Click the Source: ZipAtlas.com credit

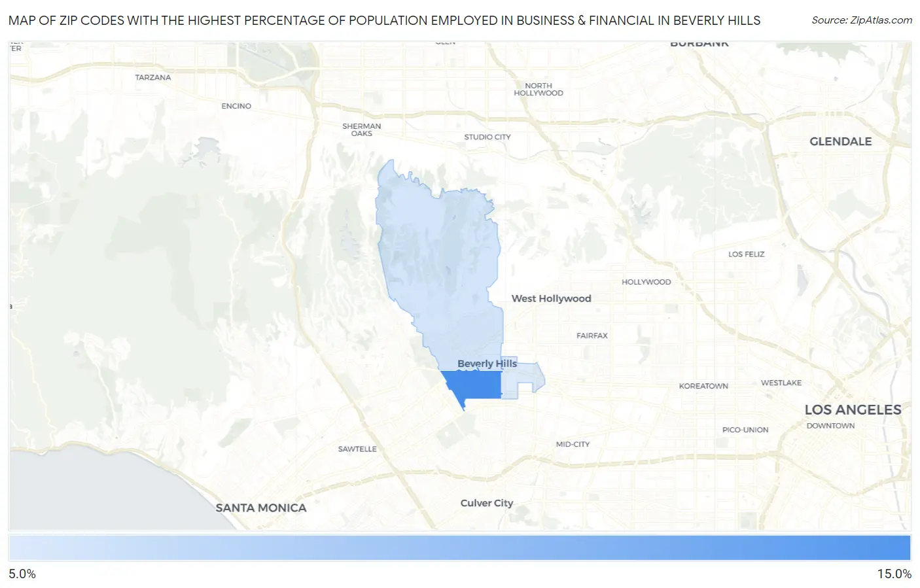862,20
